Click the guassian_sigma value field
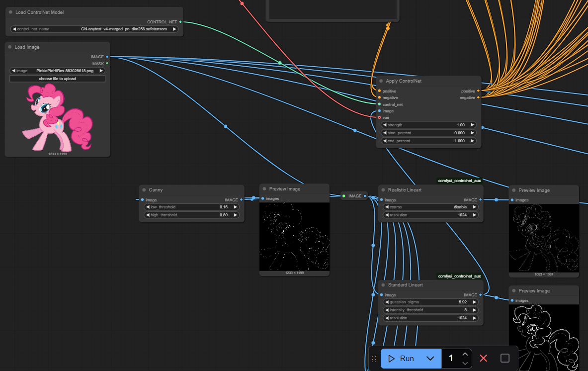 tap(430, 302)
